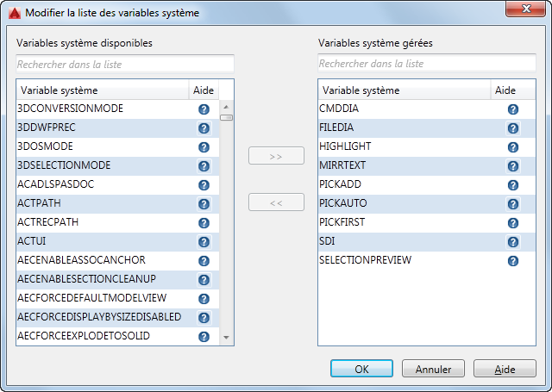Click the add (>>) button
This screenshot has height=392, width=552.
pos(276,156)
